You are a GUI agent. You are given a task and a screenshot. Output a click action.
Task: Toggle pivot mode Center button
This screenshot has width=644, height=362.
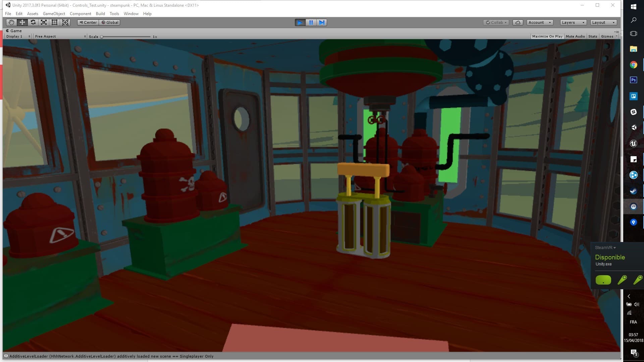[88, 22]
